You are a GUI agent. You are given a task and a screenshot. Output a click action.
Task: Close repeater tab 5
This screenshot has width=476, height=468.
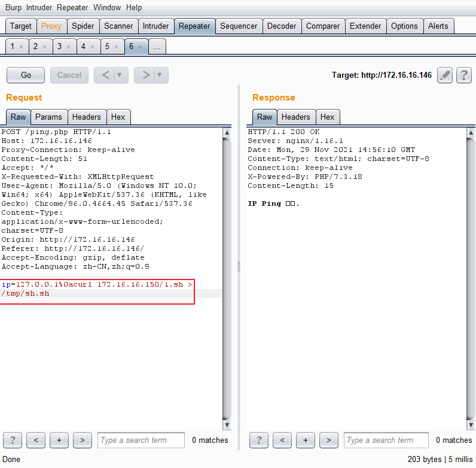(116, 47)
